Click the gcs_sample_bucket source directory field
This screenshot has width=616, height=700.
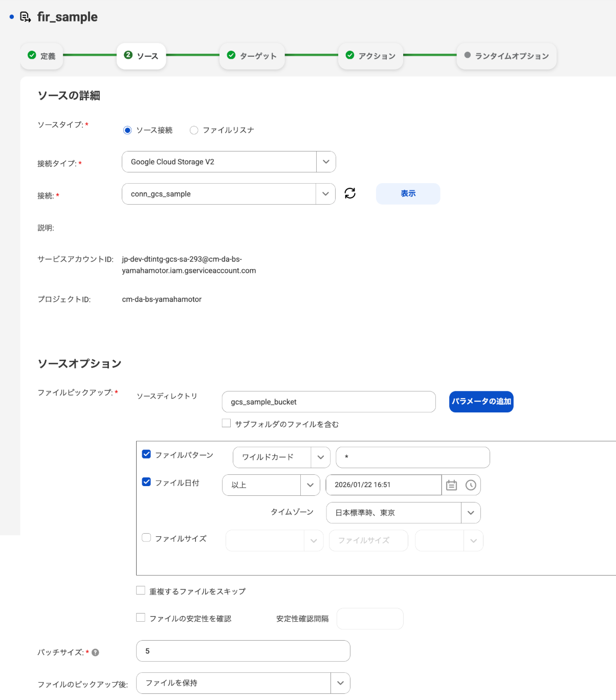(328, 402)
